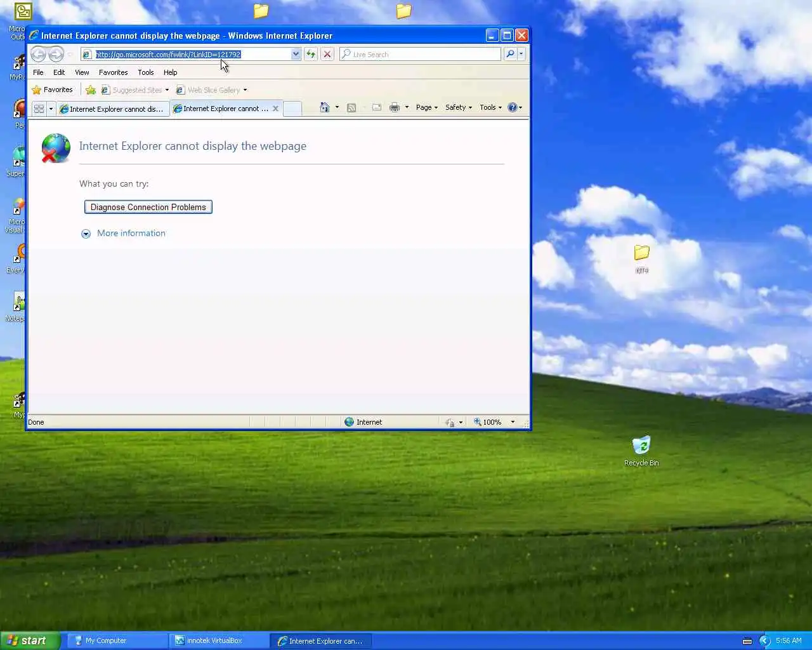The image size is (812, 650).
Task: Click the Home page icon
Action: click(324, 108)
